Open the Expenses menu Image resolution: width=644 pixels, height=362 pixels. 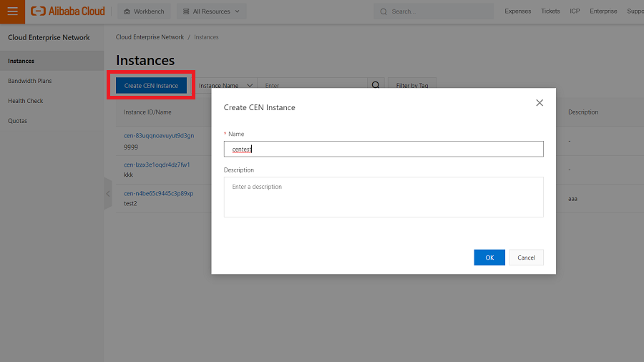pyautogui.click(x=517, y=11)
